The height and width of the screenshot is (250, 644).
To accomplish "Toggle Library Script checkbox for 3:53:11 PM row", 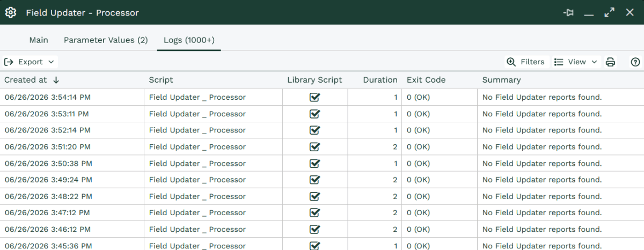I will [x=314, y=114].
